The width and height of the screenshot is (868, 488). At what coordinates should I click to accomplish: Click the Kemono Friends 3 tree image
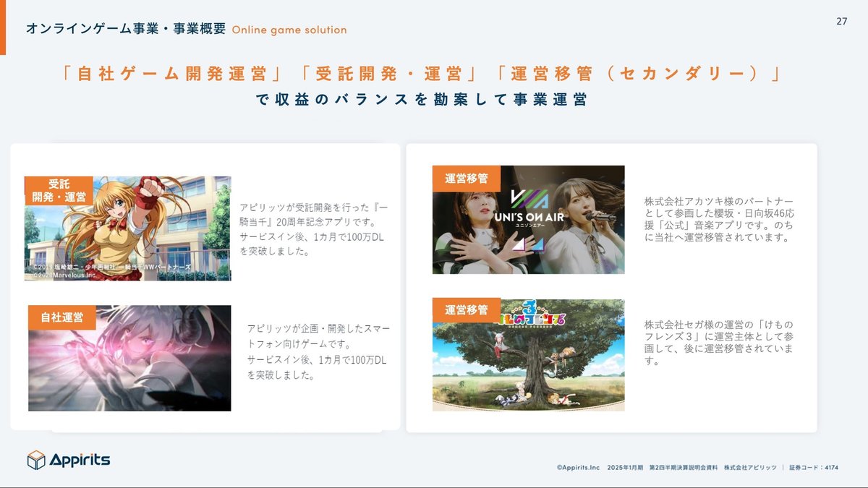528,355
